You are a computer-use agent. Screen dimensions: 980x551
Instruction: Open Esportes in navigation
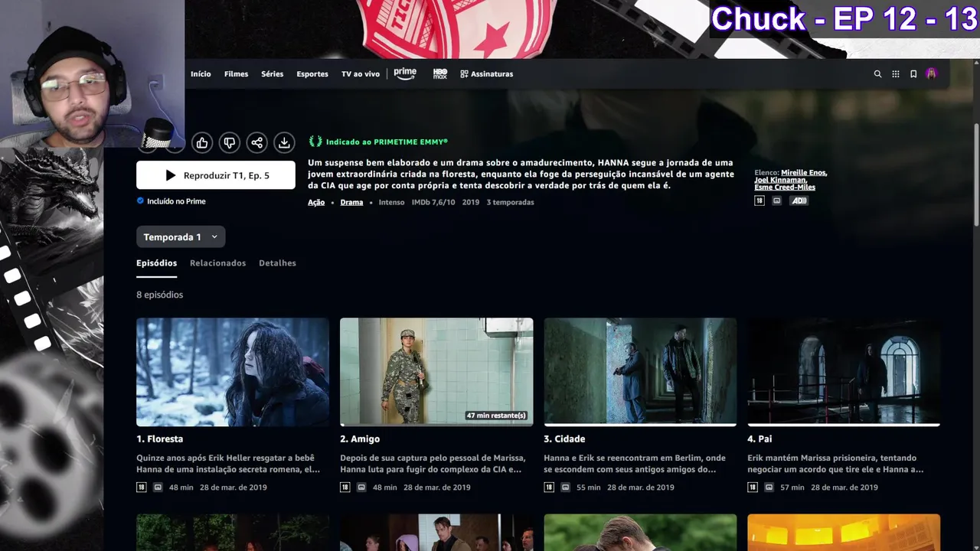tap(312, 74)
